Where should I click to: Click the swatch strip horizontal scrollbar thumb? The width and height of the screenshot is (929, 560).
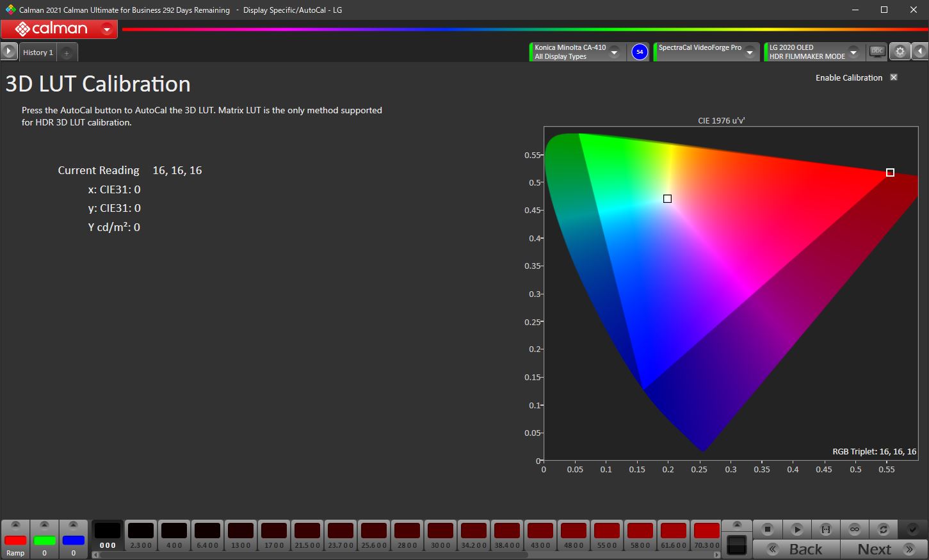pyautogui.click(x=314, y=555)
